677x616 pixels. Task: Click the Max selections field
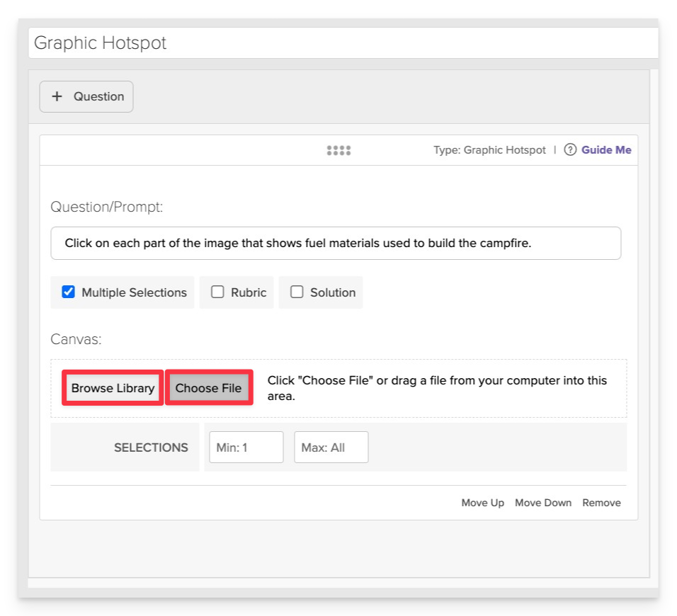pos(331,447)
